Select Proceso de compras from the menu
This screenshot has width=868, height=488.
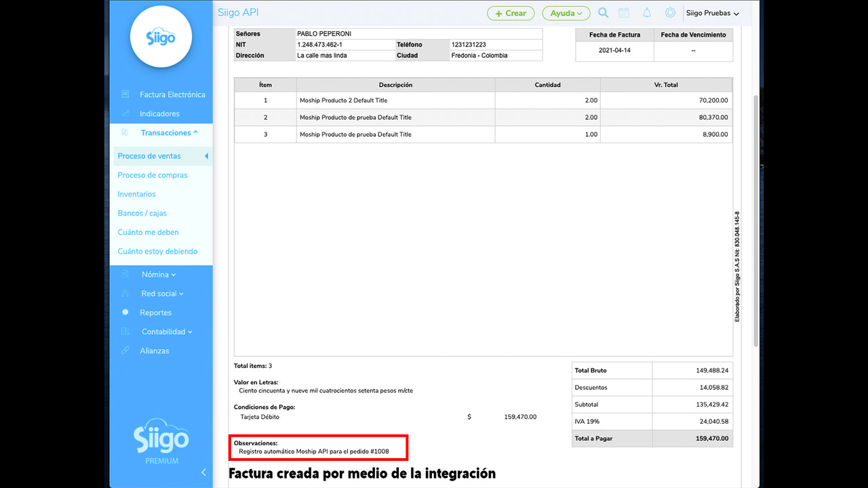pyautogui.click(x=151, y=175)
